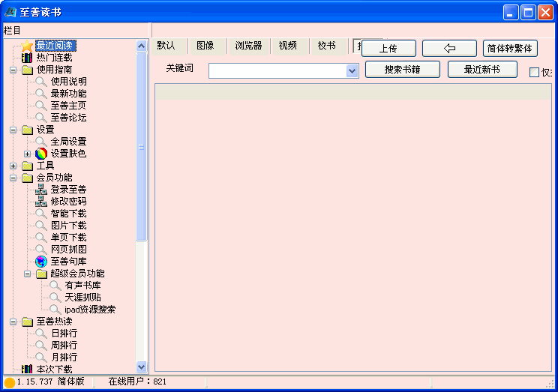This screenshot has height=392, width=558.
Task: Switch to the 视频 tab
Action: tap(288, 46)
